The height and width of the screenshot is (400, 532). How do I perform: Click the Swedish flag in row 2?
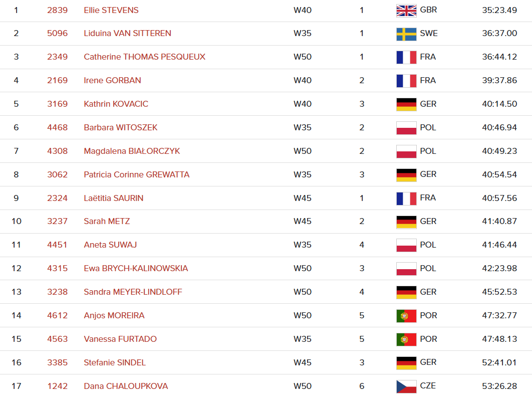406,34
